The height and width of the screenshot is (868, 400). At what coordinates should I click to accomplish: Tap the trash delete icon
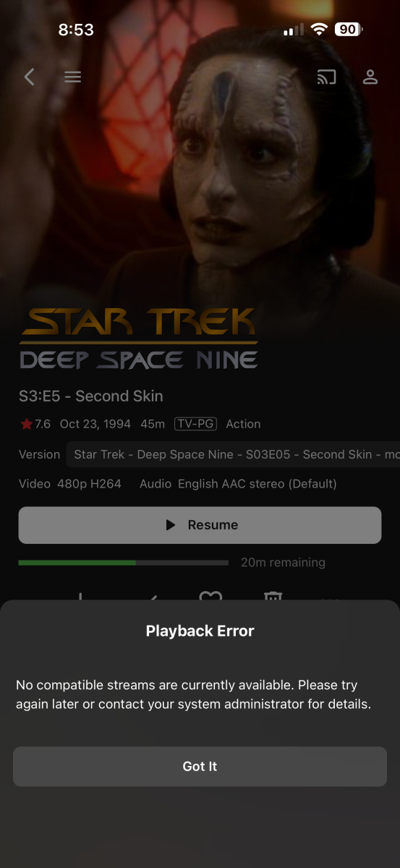tap(273, 596)
